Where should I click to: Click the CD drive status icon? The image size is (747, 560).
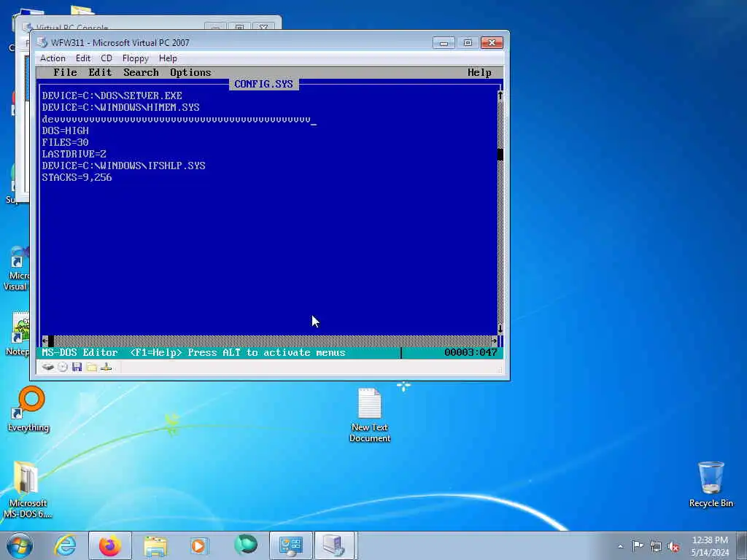(x=63, y=367)
